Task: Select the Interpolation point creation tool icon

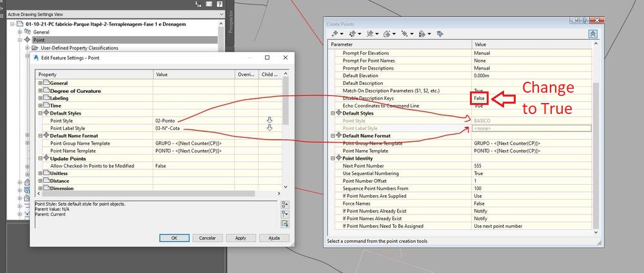Action: click(x=405, y=33)
